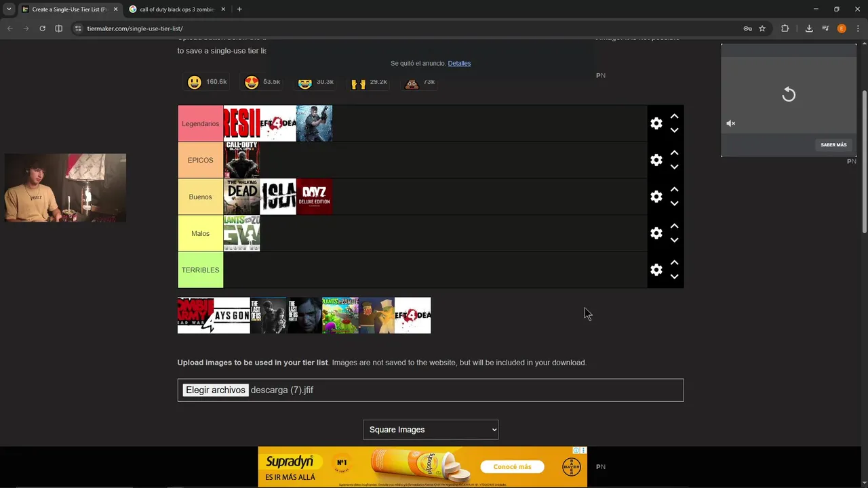Select DayZ Deluxe Edition image
Screen dimensions: 868x488
pyautogui.click(x=314, y=197)
